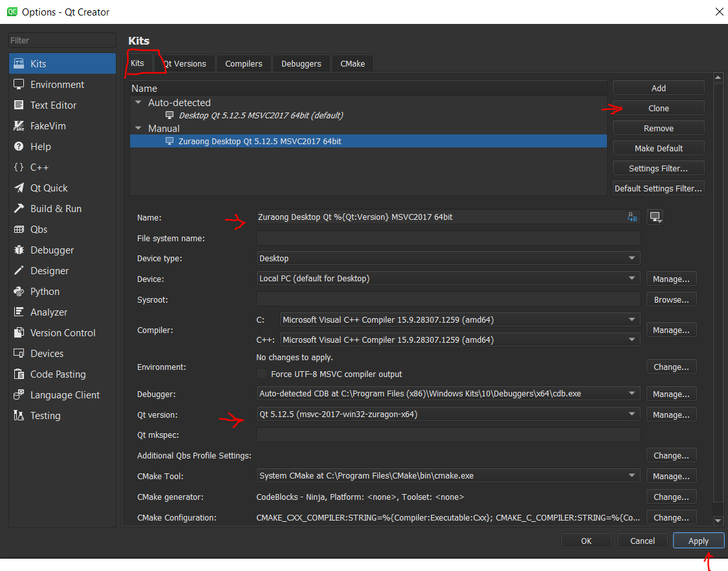Screen dimensions: 728x571
Task: Open the C++ compiler dropdown
Action: pyautogui.click(x=460, y=340)
